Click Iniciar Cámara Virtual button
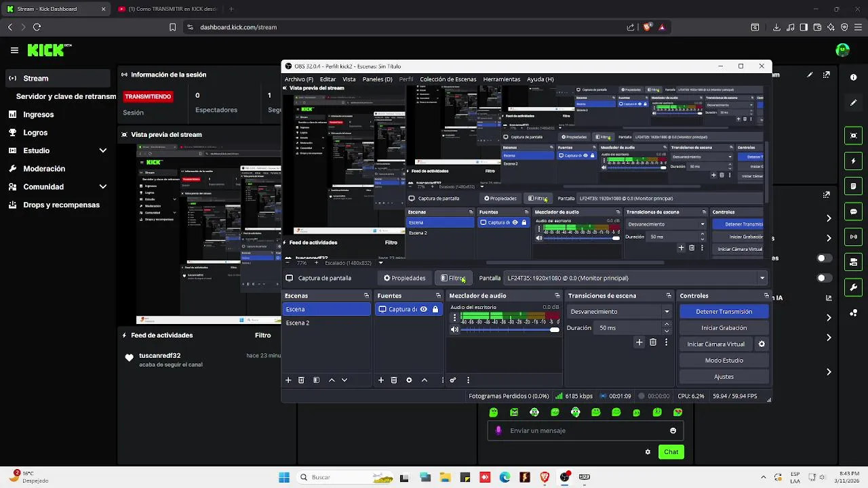 [x=715, y=344]
